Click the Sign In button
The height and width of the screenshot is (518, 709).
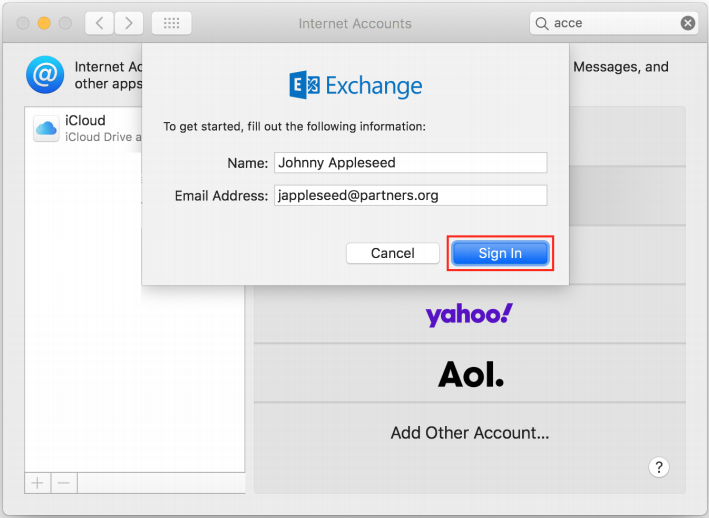500,253
